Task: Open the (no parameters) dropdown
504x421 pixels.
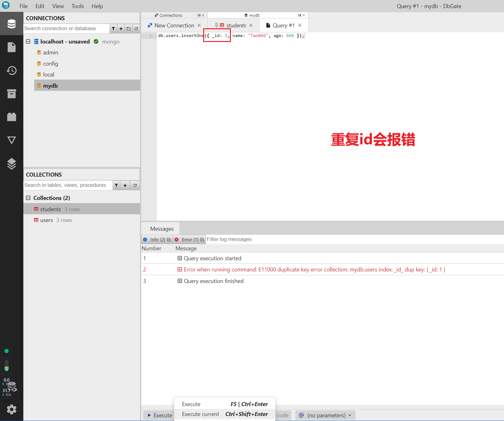Action: pyautogui.click(x=325, y=415)
